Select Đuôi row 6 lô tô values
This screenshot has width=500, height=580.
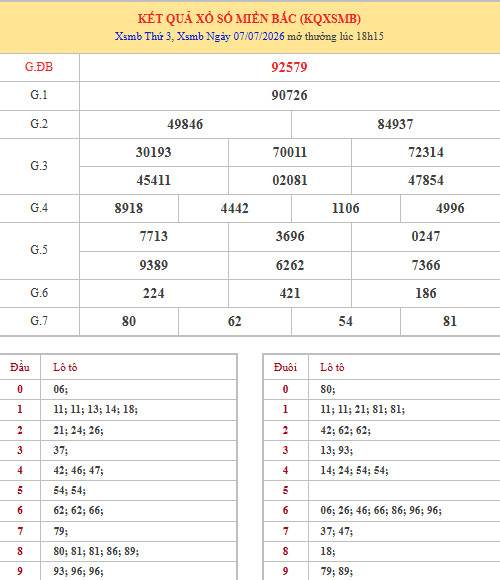(x=381, y=510)
